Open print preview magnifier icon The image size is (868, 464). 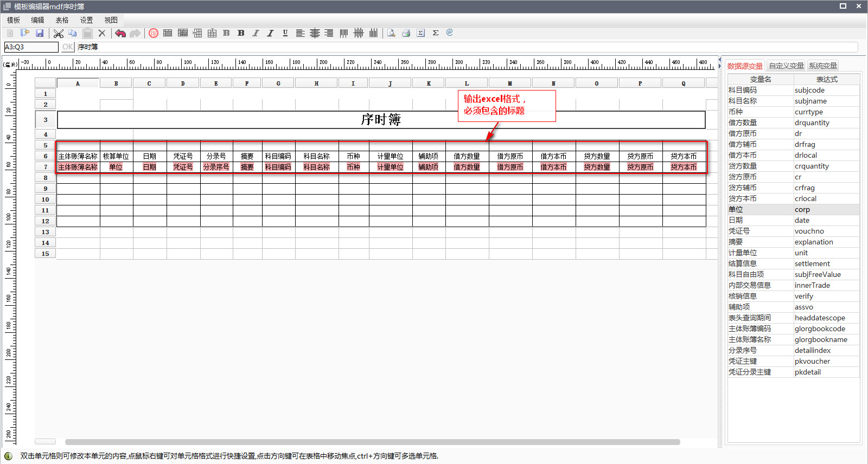(x=391, y=34)
